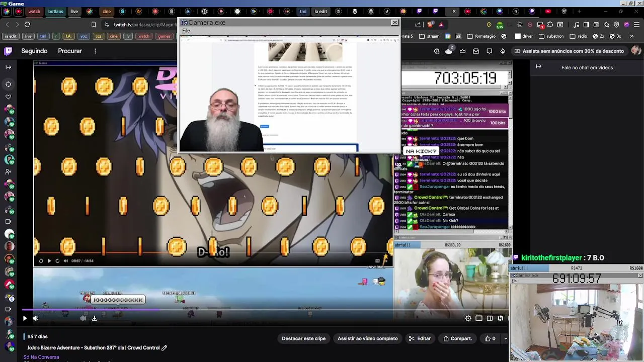The image size is (644, 362).
Task: Expand the chevron beside like count
Action: (x=505, y=338)
